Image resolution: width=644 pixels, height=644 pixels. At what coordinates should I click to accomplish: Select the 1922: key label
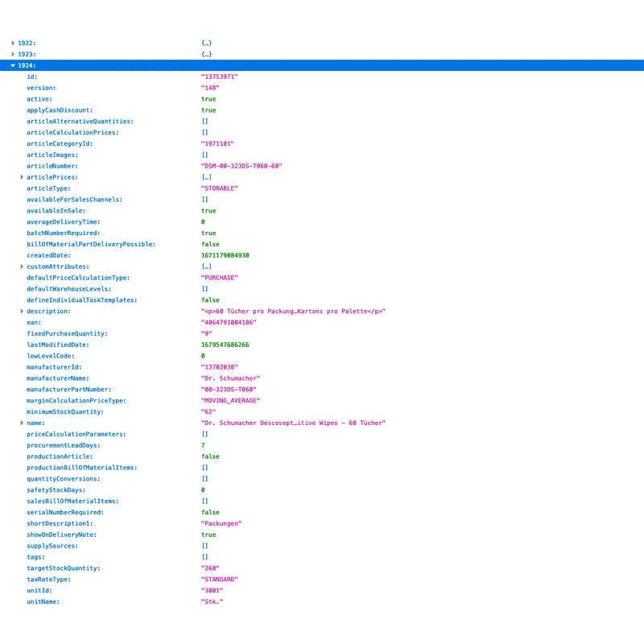tap(27, 43)
